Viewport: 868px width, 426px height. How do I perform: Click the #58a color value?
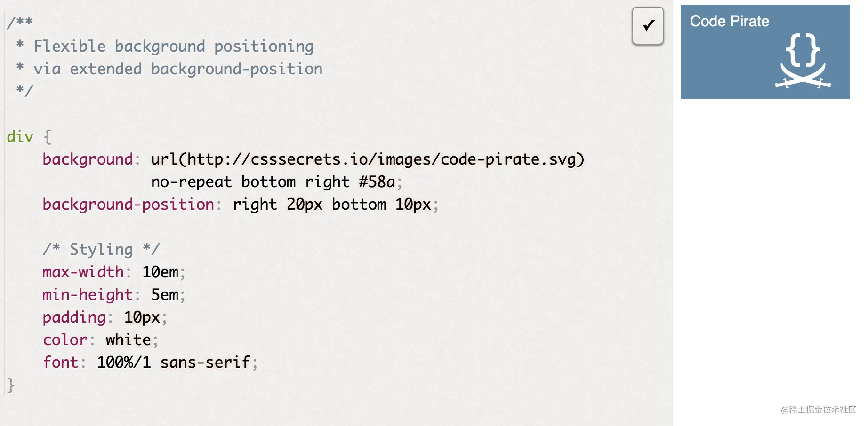click(377, 182)
